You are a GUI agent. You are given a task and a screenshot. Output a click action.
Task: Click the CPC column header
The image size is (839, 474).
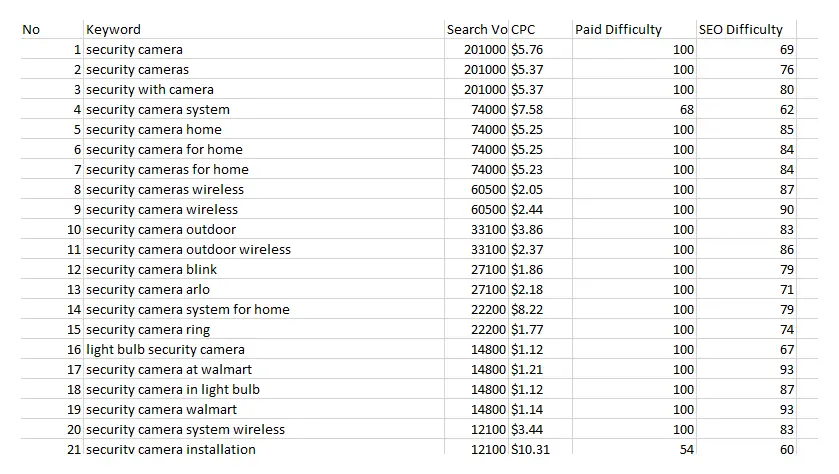pyautogui.click(x=540, y=29)
